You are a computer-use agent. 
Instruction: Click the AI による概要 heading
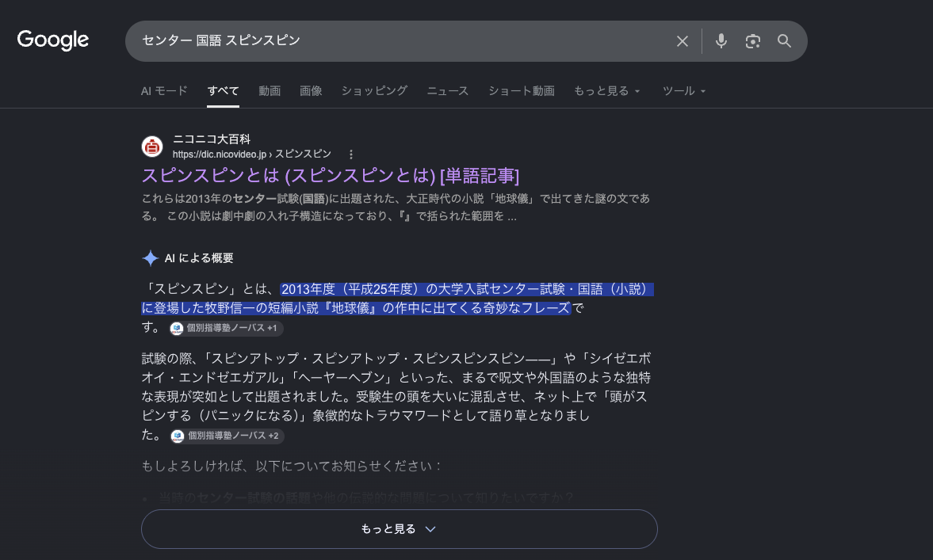point(199,258)
